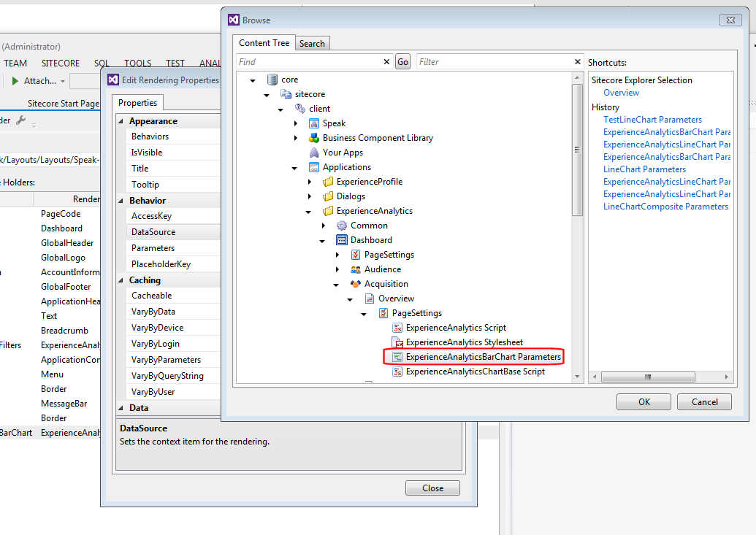756x535 pixels.
Task: Click the clear X icon in Find box
Action: 386,61
